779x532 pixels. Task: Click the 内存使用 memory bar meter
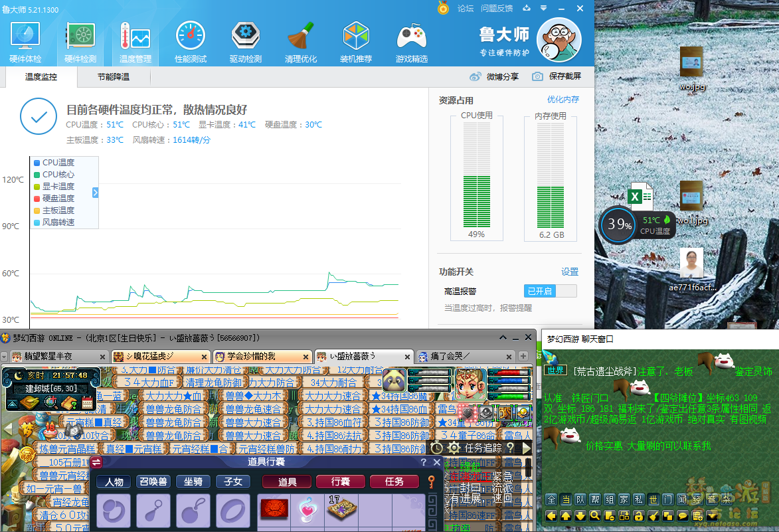click(551, 175)
